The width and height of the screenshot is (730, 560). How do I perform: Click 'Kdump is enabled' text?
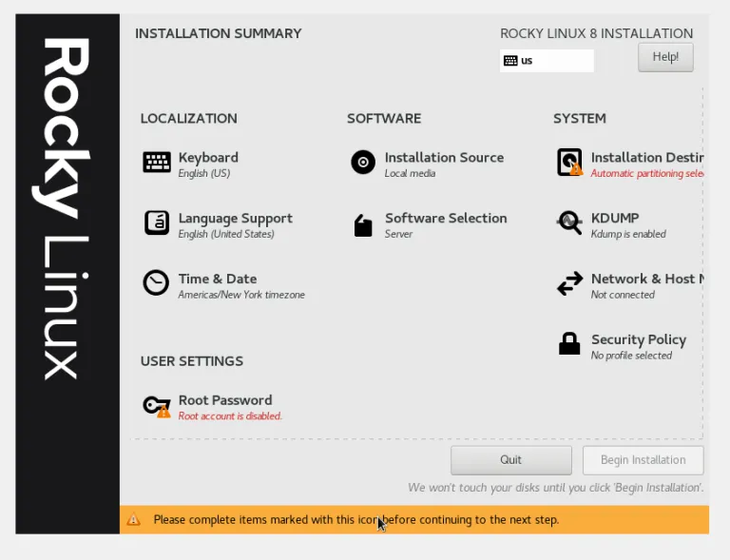point(628,234)
